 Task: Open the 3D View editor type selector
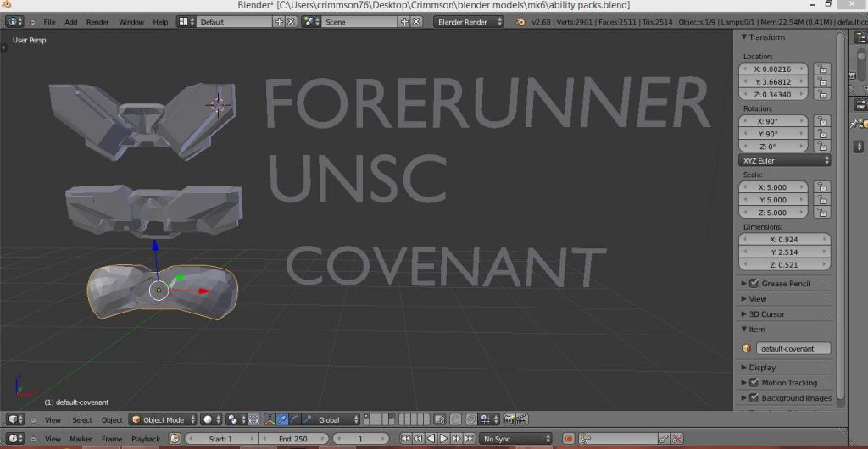point(15,419)
